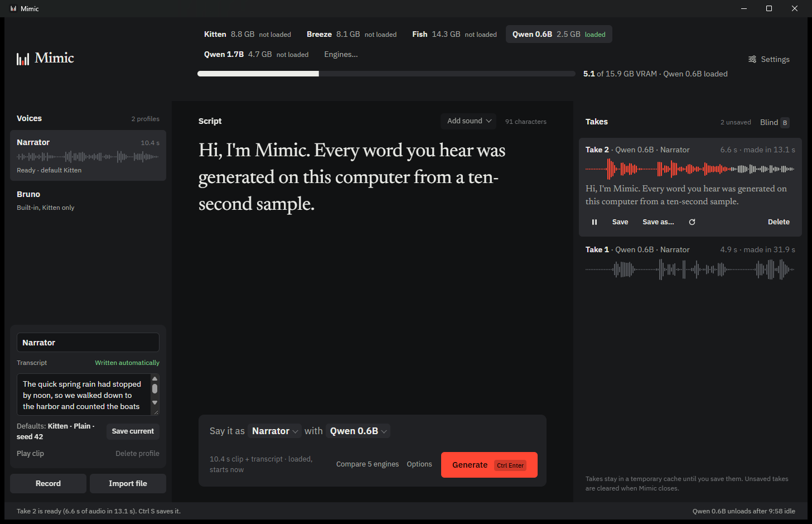Click the Mimic logo bars icon

pos(23,59)
